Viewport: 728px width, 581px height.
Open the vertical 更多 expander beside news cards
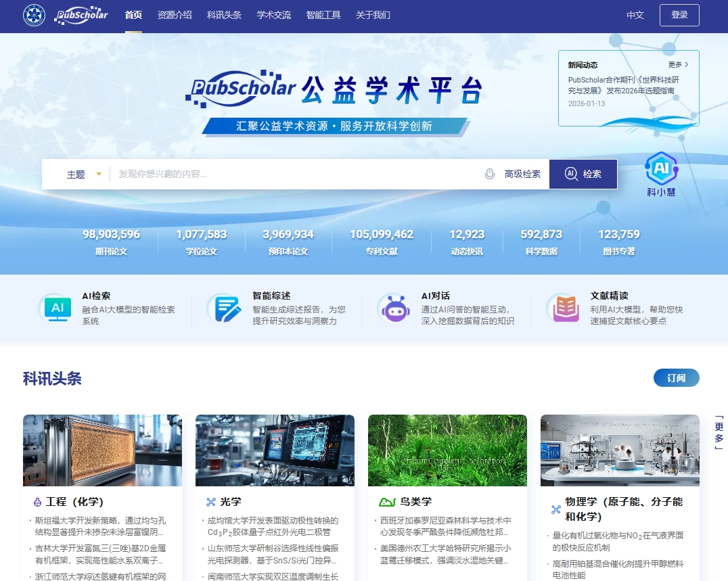click(719, 432)
